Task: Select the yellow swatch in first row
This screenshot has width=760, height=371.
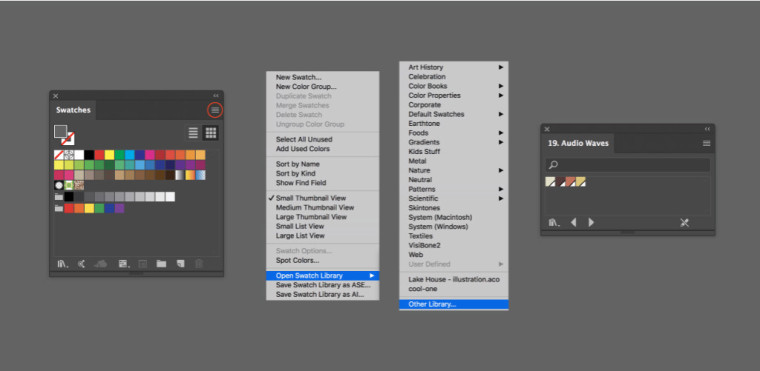Action: click(110, 155)
